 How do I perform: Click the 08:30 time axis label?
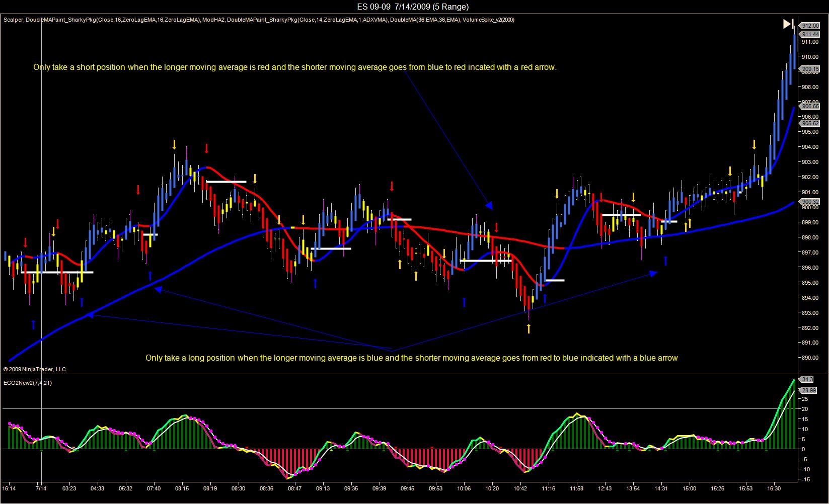point(239,488)
